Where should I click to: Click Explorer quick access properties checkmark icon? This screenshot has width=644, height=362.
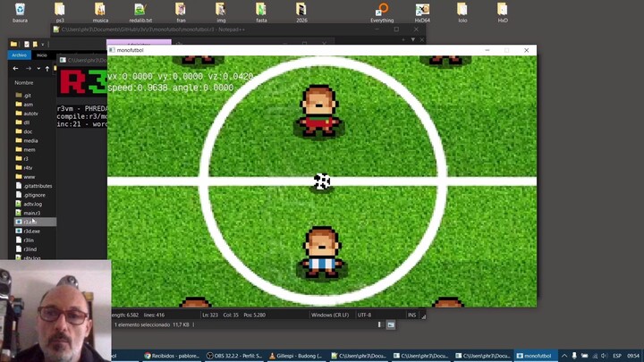pos(27,45)
